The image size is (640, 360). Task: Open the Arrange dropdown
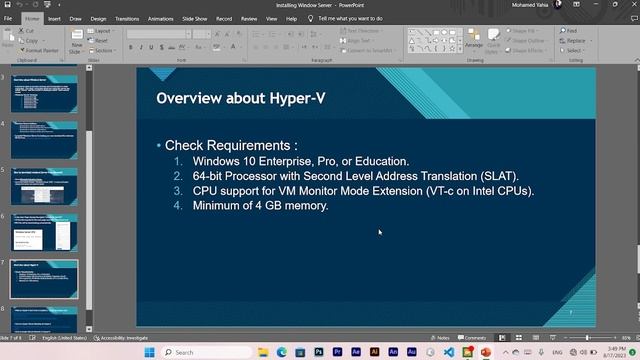473,39
